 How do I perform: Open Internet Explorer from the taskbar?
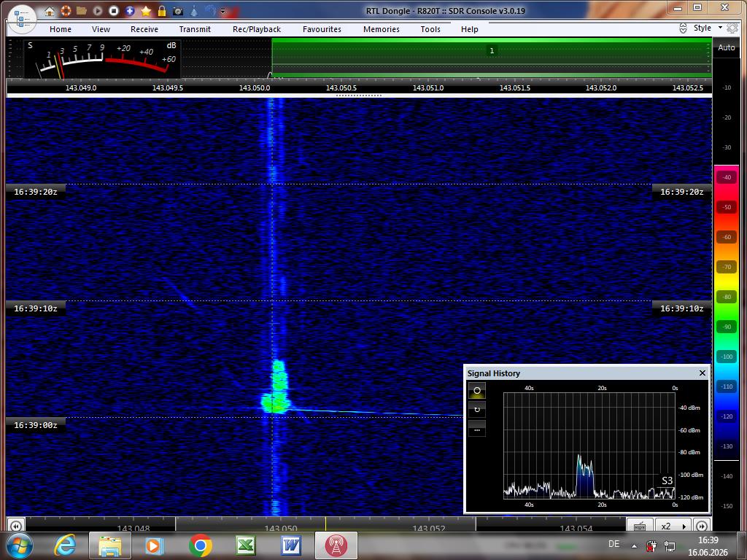point(65,545)
